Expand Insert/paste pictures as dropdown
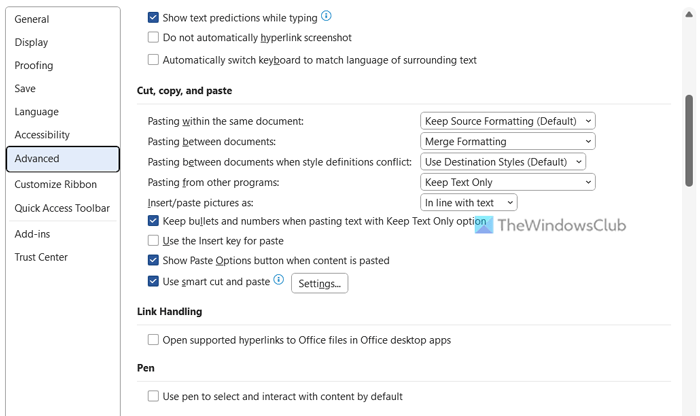The width and height of the screenshot is (700, 416). 468,202
